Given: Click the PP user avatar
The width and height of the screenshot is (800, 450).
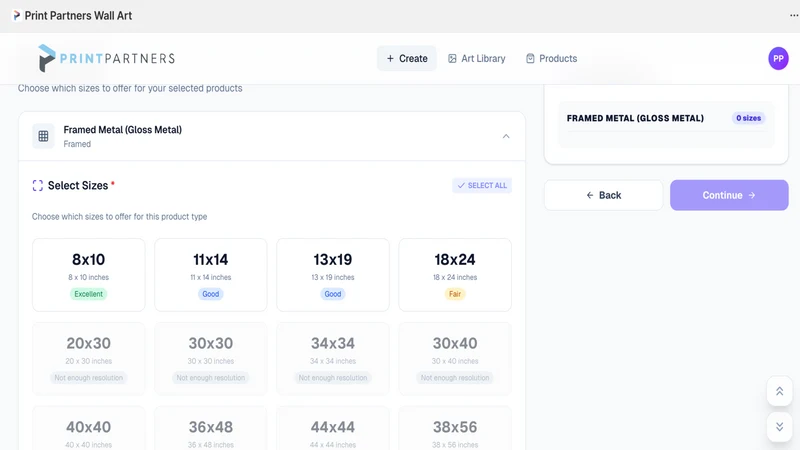Looking at the screenshot, I should click(778, 58).
